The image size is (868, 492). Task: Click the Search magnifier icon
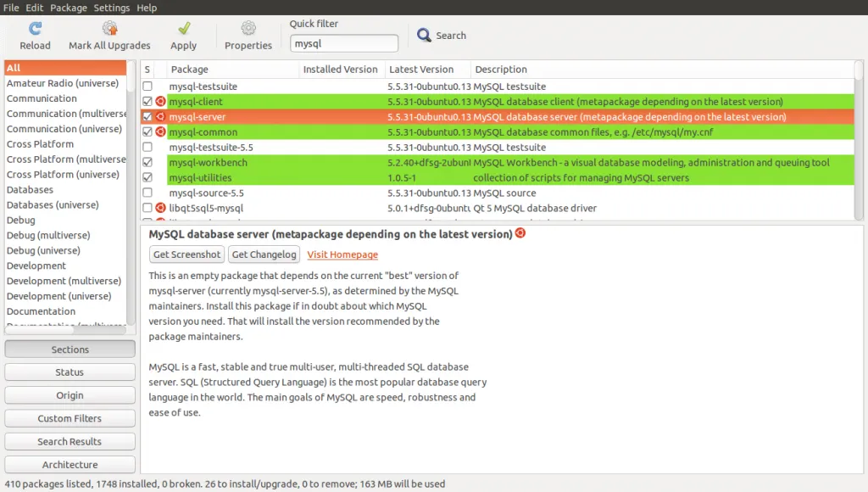click(424, 35)
